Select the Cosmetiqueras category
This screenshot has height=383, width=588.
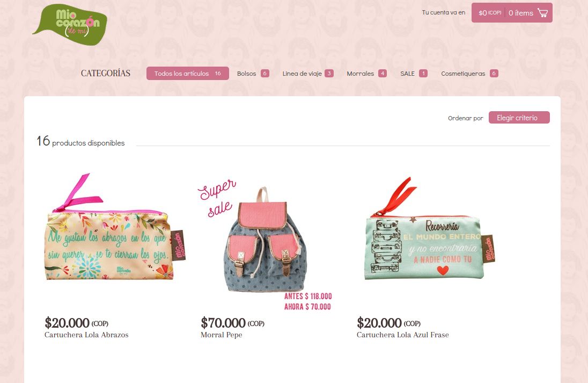(x=469, y=74)
